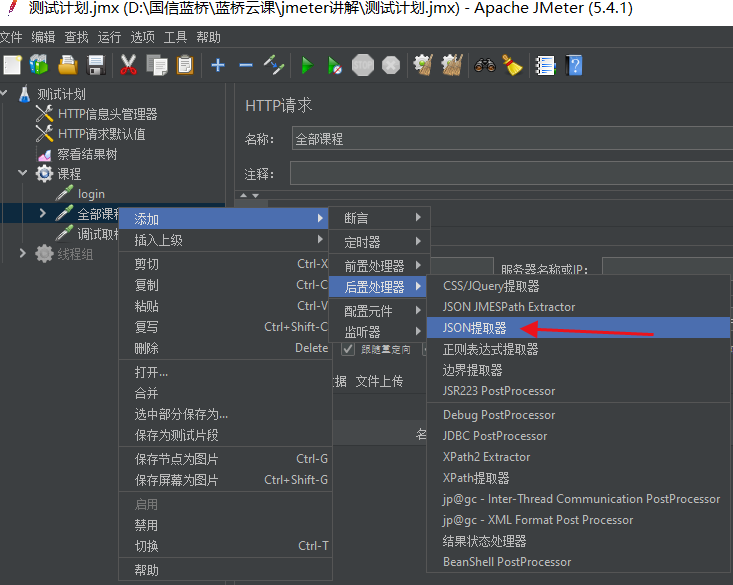This screenshot has height=585, width=733.
Task: Choose XPath2 Extractor menu item
Action: coord(578,457)
